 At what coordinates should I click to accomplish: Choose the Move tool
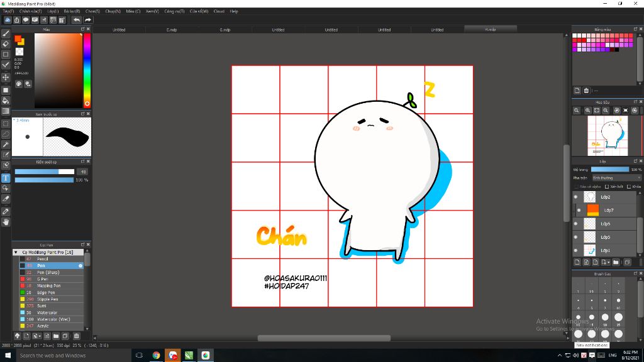tap(6, 77)
